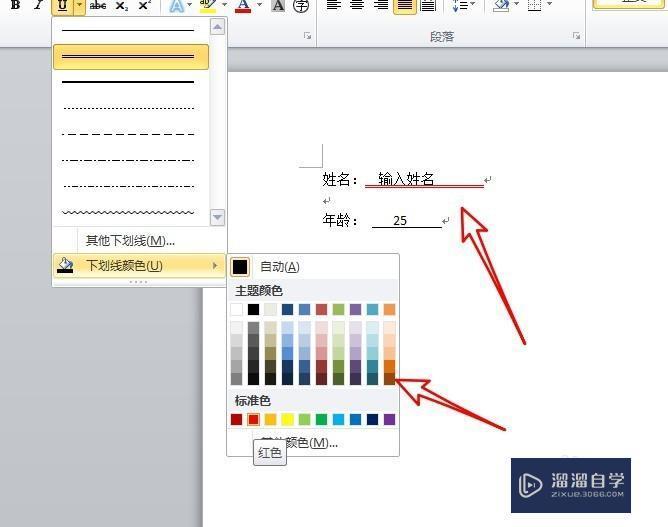Pick dark red standard color swatch

(236, 420)
